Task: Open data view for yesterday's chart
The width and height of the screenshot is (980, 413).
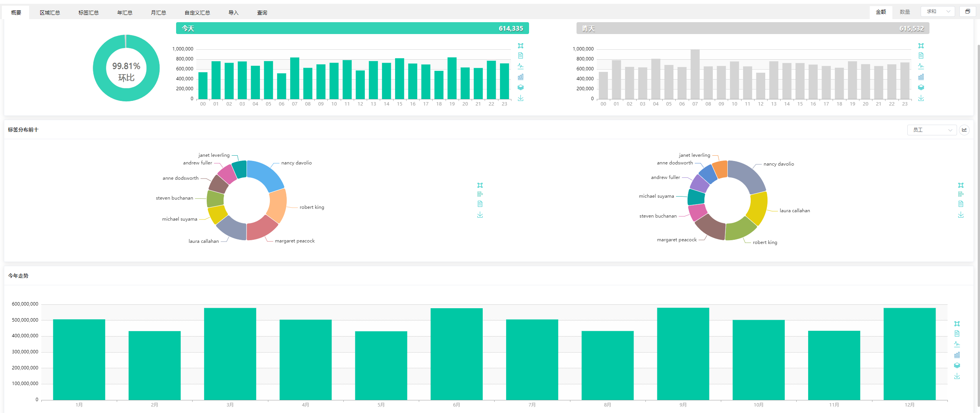Action: pos(921,56)
